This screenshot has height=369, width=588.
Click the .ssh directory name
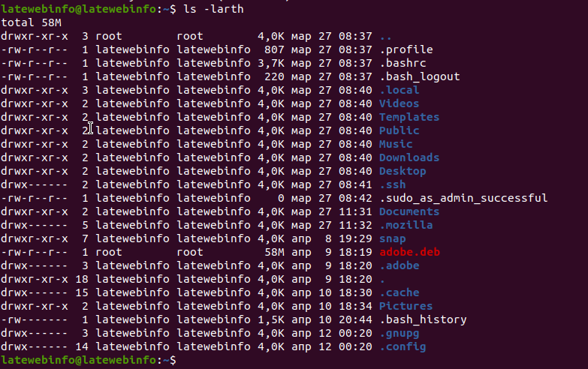392,184
